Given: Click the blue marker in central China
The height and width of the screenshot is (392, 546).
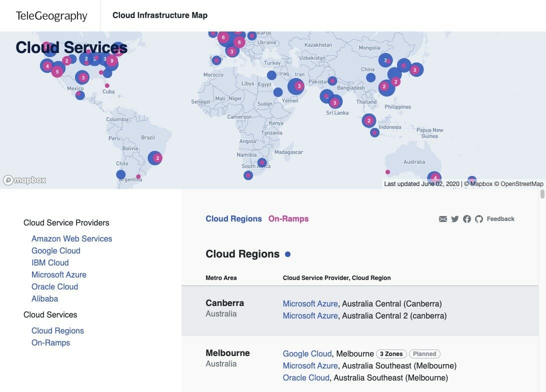Looking at the screenshot, I should point(371,77).
